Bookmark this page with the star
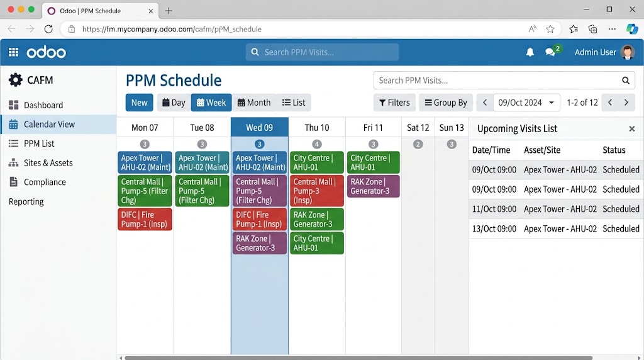Viewport: 644px width, 360px height. pyautogui.click(x=550, y=29)
